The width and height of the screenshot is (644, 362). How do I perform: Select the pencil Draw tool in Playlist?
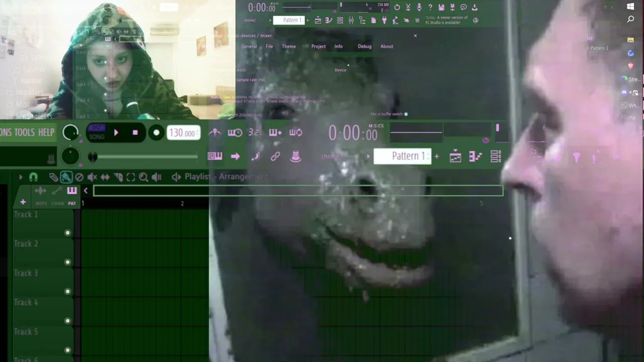tap(53, 177)
